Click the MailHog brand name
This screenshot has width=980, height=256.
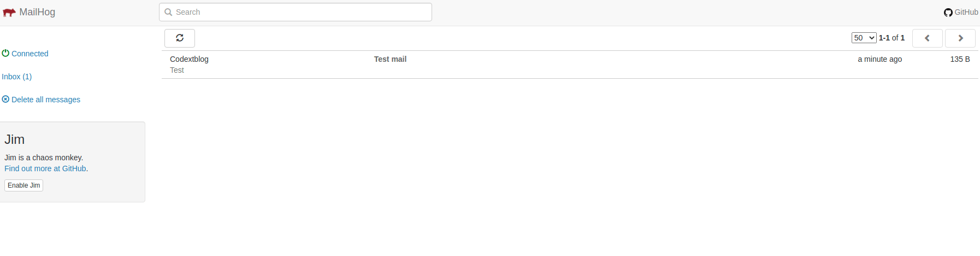[37, 12]
